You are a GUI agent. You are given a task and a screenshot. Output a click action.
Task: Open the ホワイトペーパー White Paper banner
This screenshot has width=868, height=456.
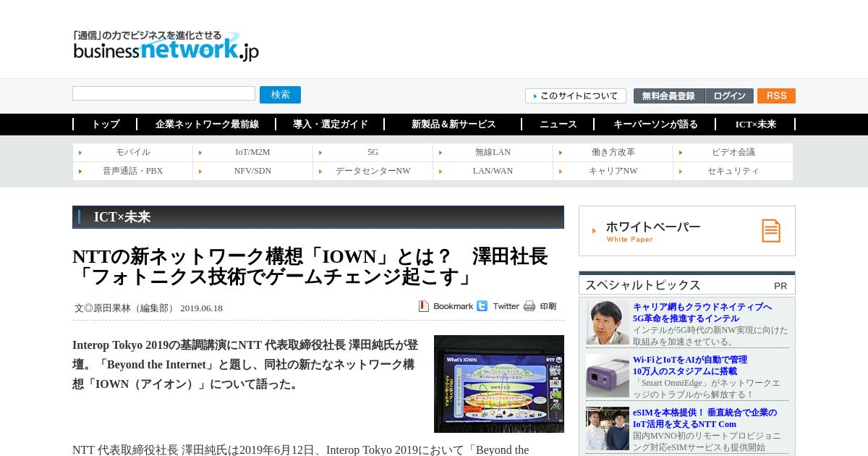[687, 231]
